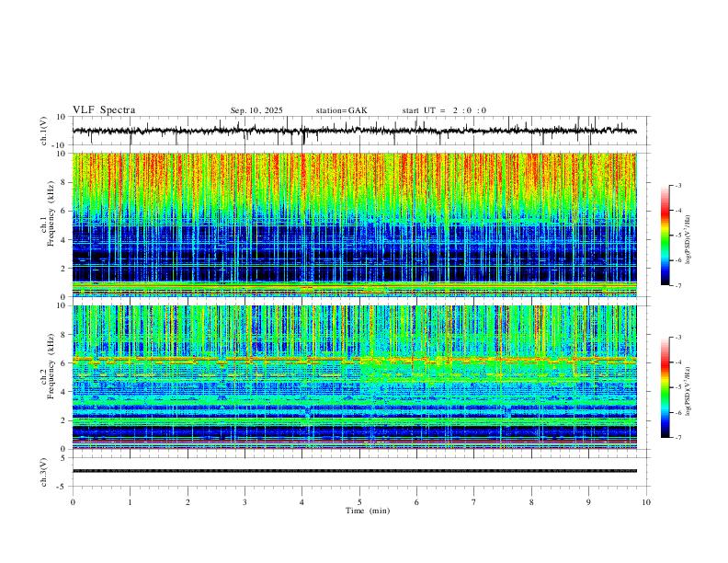Click the ch.2 color bar log(PSD) label

(688, 391)
